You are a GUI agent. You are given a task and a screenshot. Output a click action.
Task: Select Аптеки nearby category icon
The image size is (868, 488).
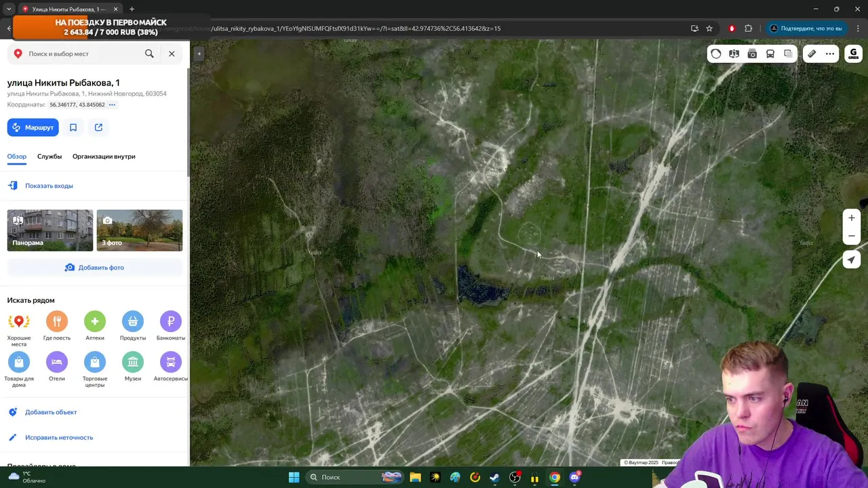[x=95, y=321]
